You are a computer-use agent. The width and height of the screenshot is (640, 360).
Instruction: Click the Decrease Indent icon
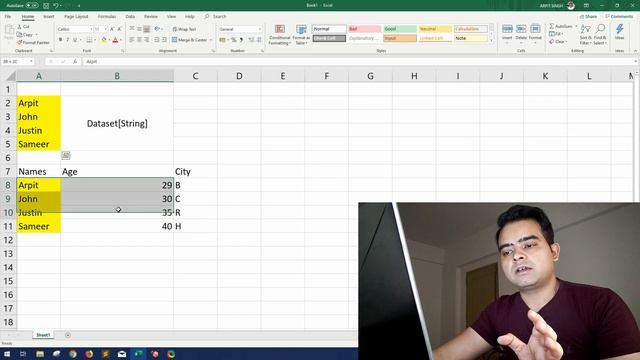[x=157, y=40]
